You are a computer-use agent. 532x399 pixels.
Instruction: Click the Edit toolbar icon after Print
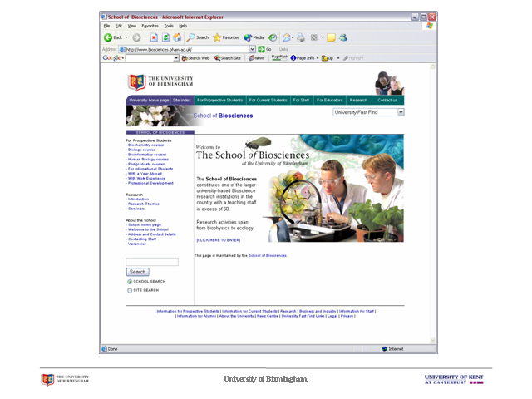tap(314, 37)
